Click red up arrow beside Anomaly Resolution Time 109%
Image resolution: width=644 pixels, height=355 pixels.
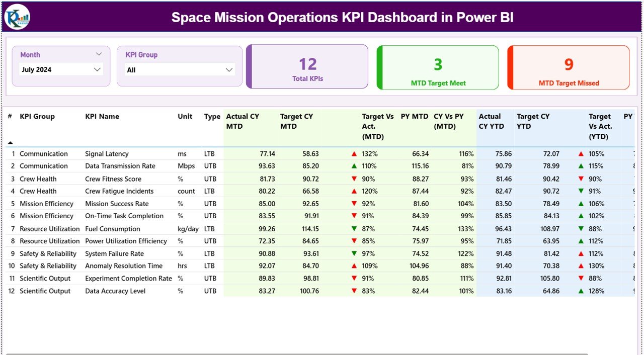tap(354, 265)
